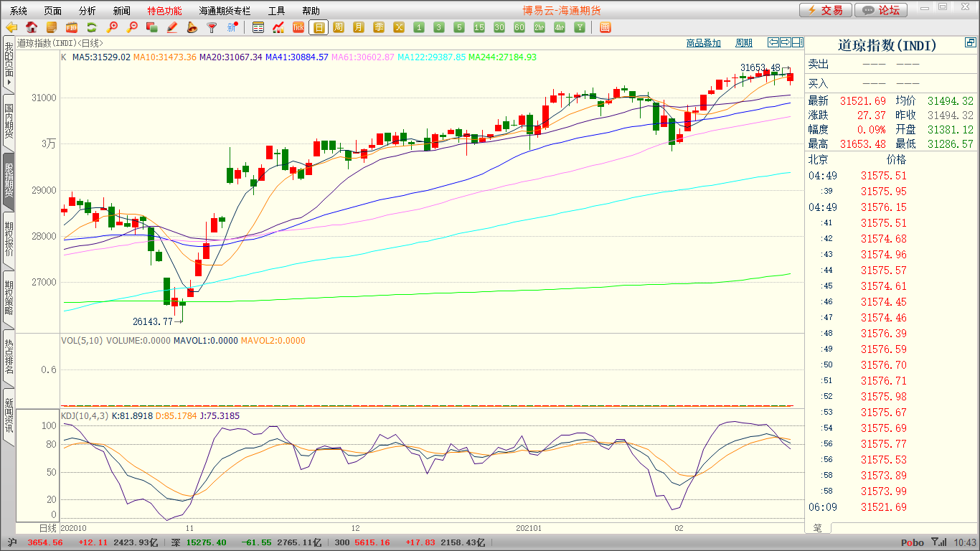Select the 60-minute period button
Image resolution: width=980 pixels, height=551 pixels.
point(519,27)
